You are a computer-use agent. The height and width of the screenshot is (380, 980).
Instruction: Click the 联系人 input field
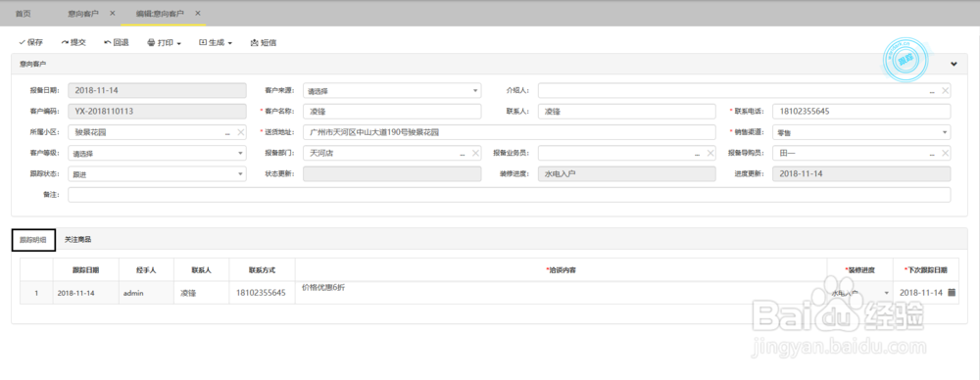[x=626, y=112]
